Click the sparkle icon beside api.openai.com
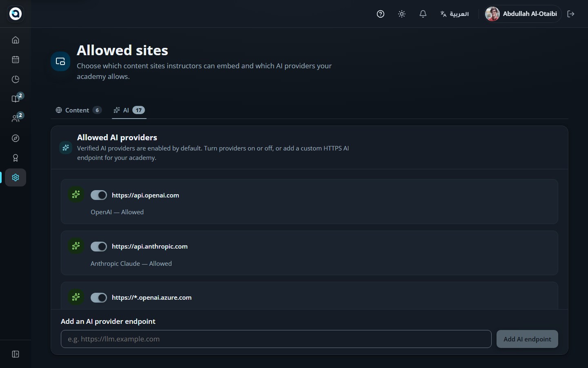This screenshot has width=588, height=368. click(76, 195)
